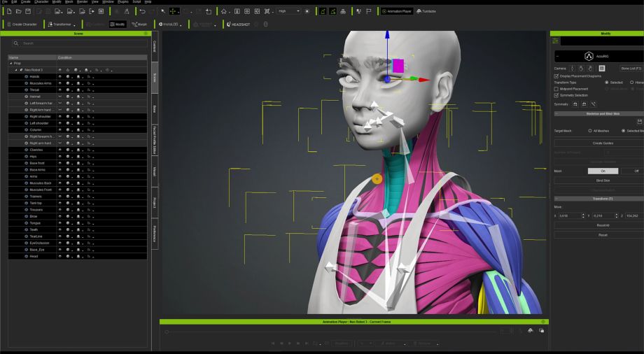This screenshot has width=644, height=354.
Task: Create a new project with the toolbar icon
Action: click(9, 11)
